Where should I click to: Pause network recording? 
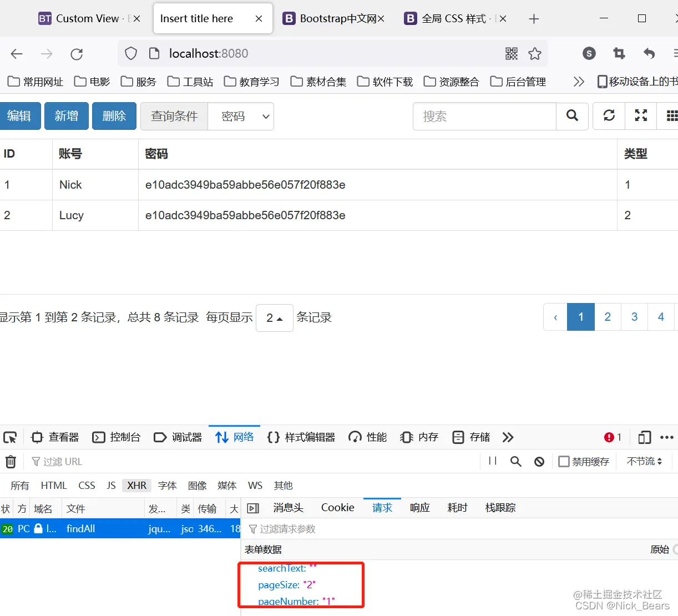tap(492, 461)
